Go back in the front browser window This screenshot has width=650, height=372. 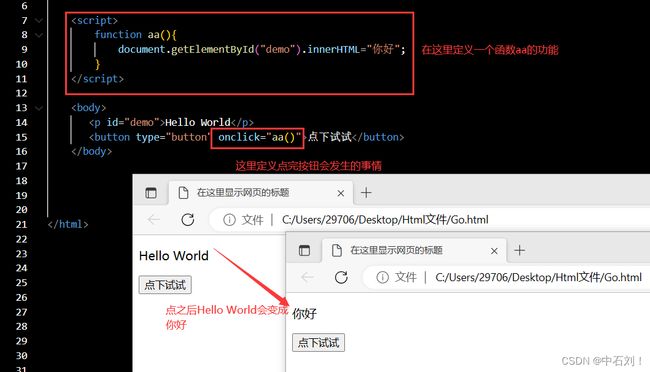click(x=307, y=277)
